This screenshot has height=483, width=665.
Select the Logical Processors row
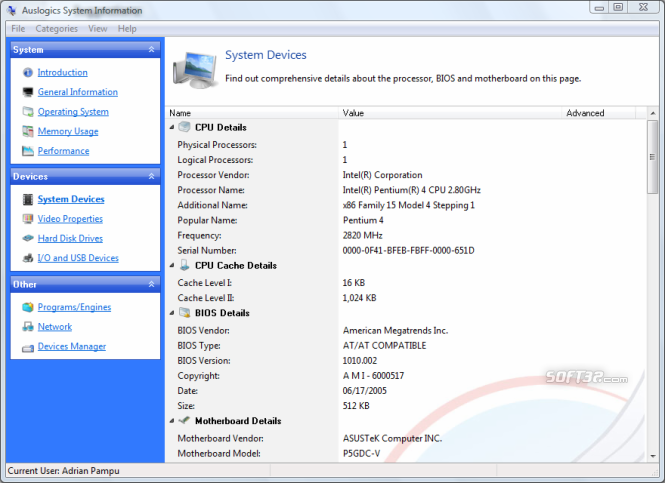[406, 160]
